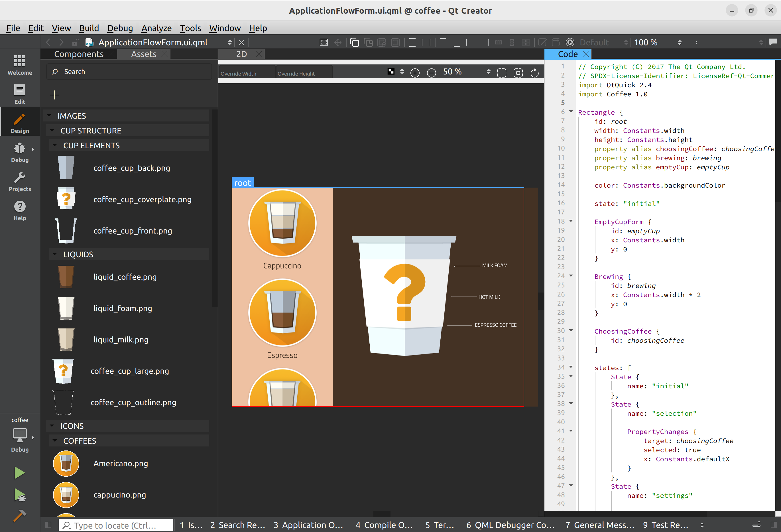The width and height of the screenshot is (781, 532).
Task: Open the 50 % zoom dropdown
Action: coord(488,72)
